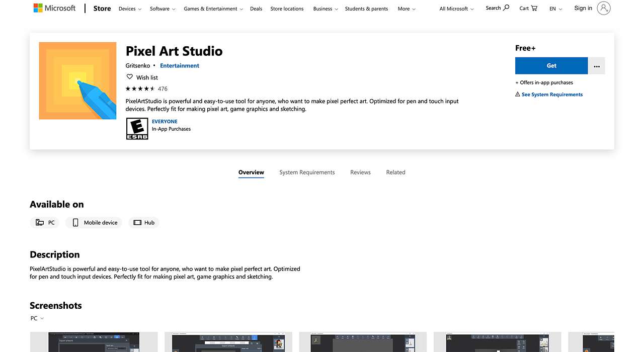Expand the Devices menu
The height and width of the screenshot is (352, 644).
pyautogui.click(x=130, y=9)
